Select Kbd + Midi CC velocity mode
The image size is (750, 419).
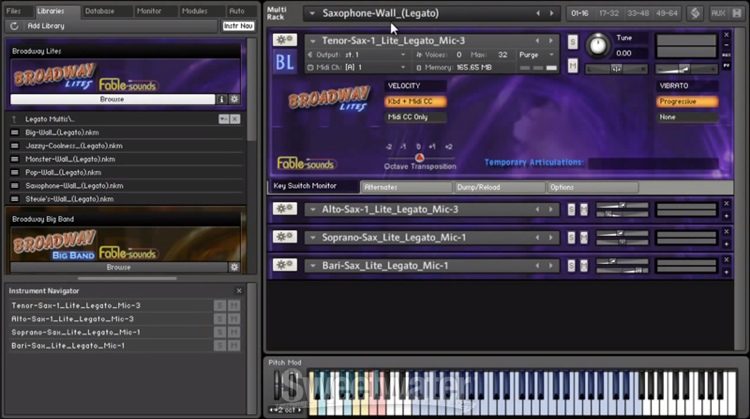pyautogui.click(x=415, y=101)
